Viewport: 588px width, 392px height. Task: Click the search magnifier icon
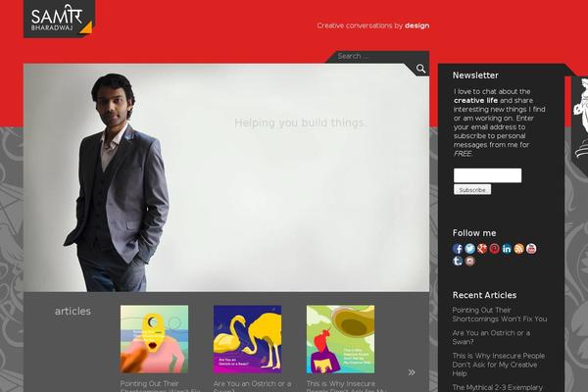tap(420, 69)
